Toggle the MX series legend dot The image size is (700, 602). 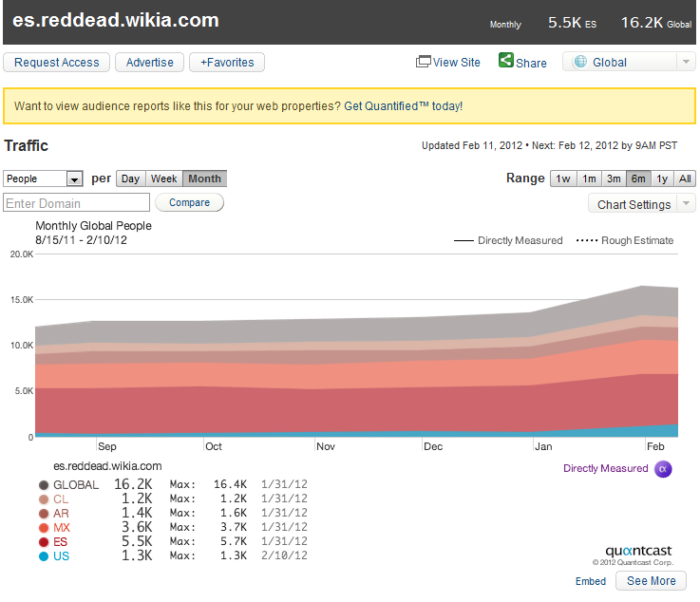[x=44, y=528]
